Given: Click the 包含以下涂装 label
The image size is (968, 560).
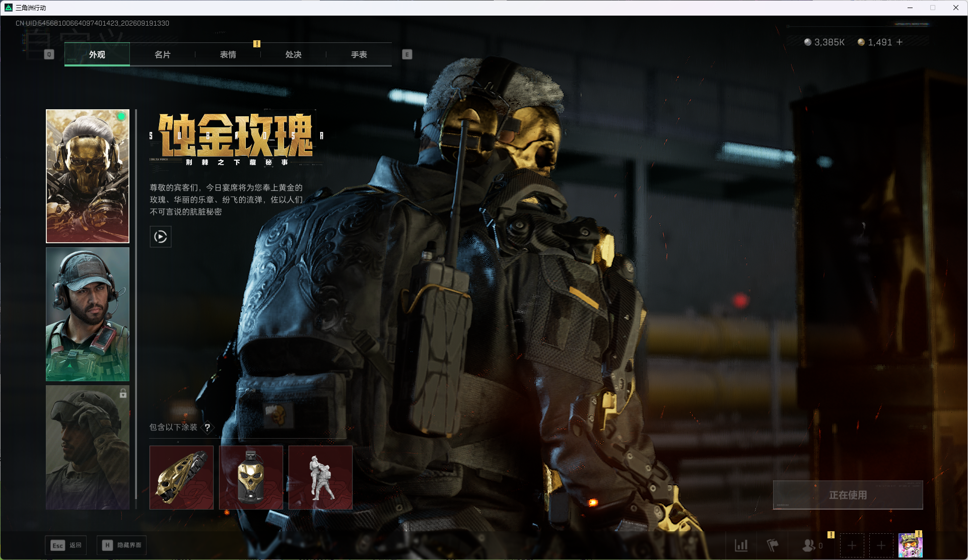Looking at the screenshot, I should coord(173,428).
